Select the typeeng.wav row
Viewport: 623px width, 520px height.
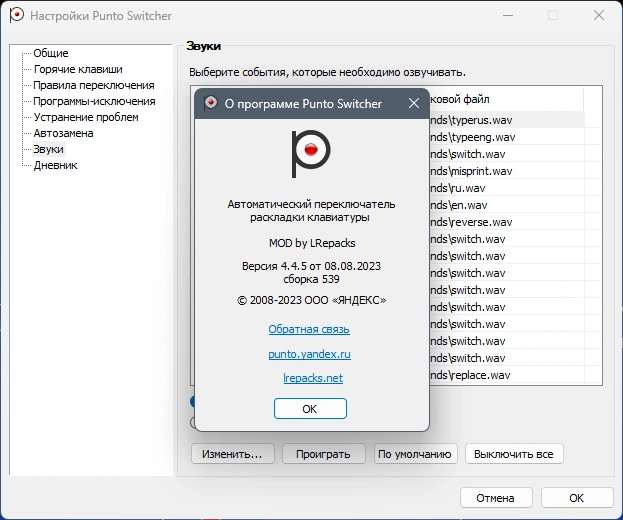(x=507, y=137)
